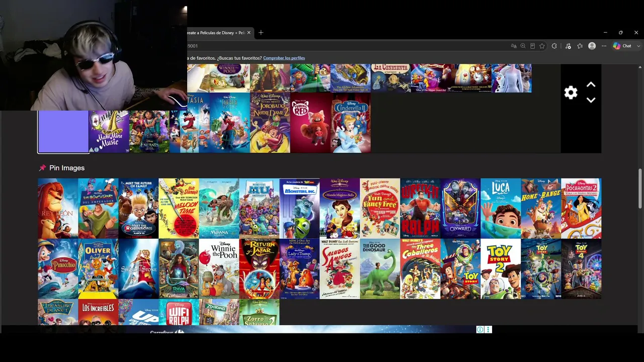Choose the Return of Jafar poster
Image resolution: width=644 pixels, height=362 pixels.
coord(259,269)
